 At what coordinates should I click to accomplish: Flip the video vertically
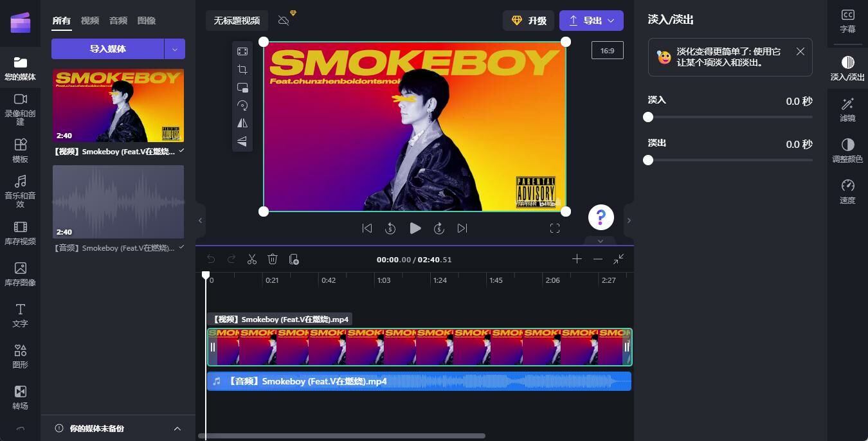242,141
